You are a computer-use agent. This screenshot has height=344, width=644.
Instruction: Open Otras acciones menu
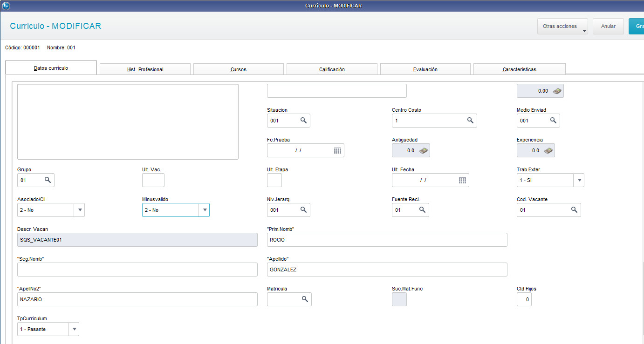(562, 27)
